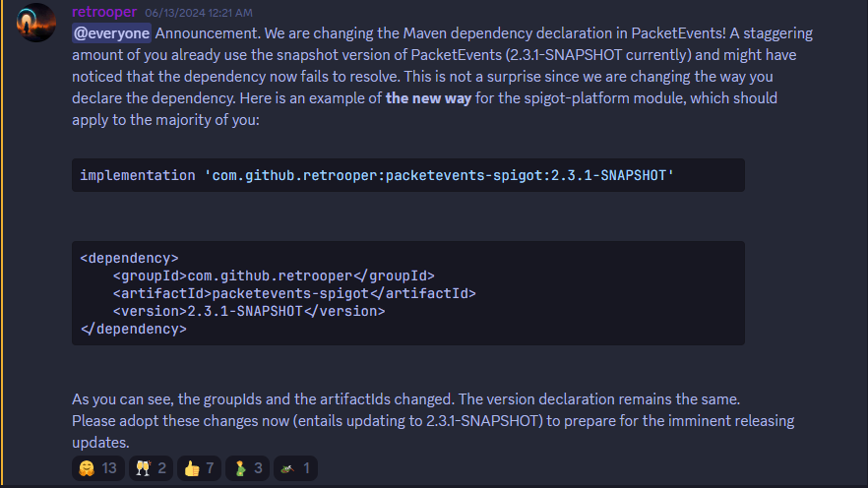Open retrooper's profile avatar

point(36,23)
